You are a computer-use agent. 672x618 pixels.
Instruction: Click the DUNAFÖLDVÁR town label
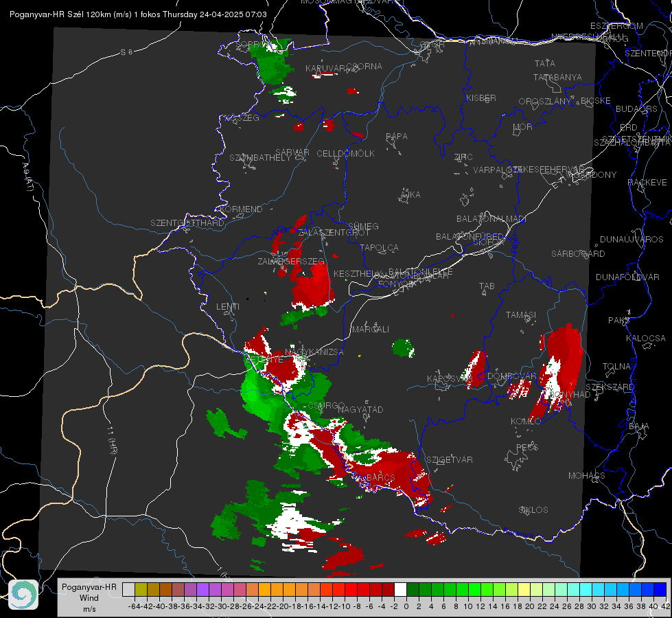click(x=627, y=277)
